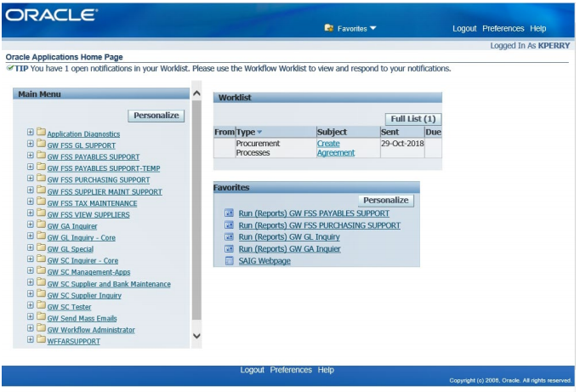Open the Full List (1) worklist button
Screen dimensions: 580x392
pos(413,119)
